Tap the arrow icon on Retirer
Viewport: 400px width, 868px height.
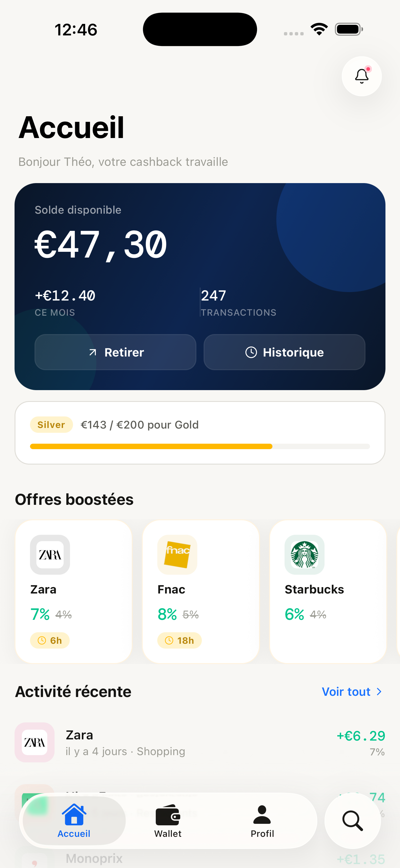92,353
